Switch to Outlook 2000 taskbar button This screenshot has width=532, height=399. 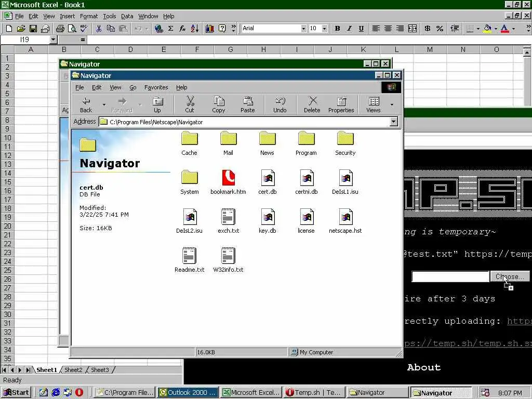click(188, 393)
